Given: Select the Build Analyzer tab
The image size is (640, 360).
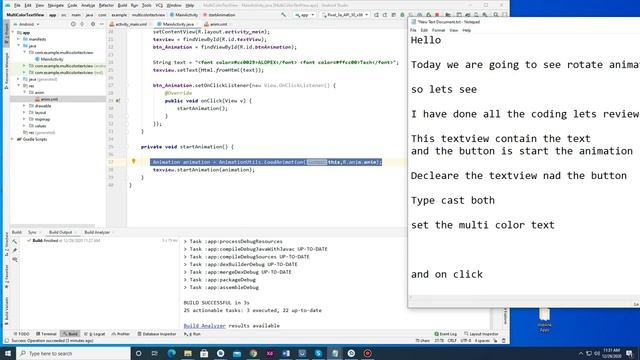Looking at the screenshot, I should point(97,232).
